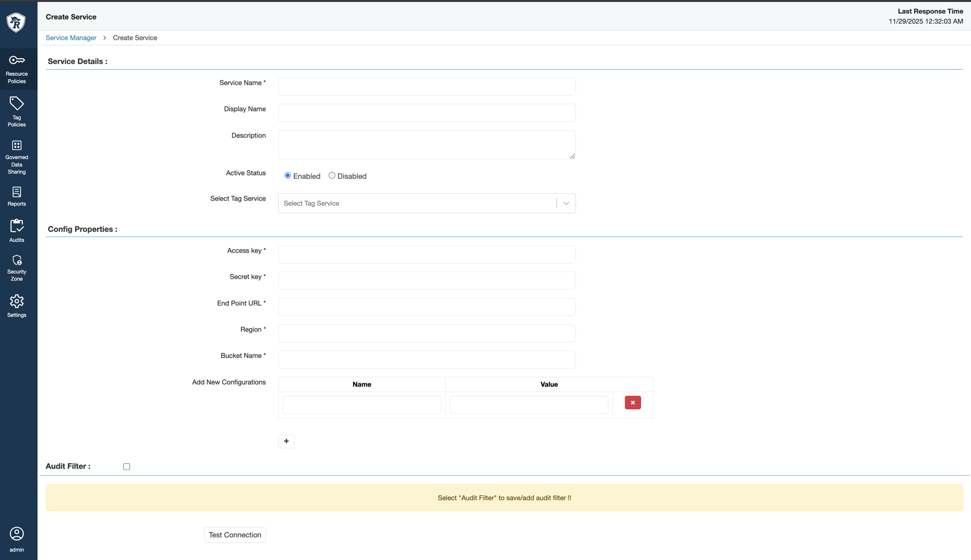Screen dimensions: 971x560
Task: Select the Enabled active status
Action: pos(288,175)
